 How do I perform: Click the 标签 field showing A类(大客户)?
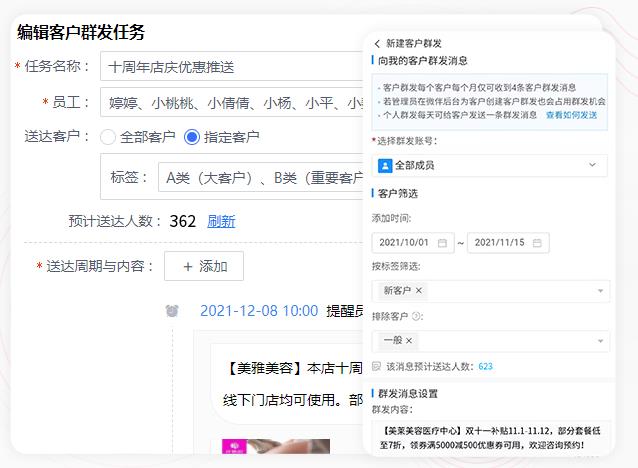click(x=260, y=178)
